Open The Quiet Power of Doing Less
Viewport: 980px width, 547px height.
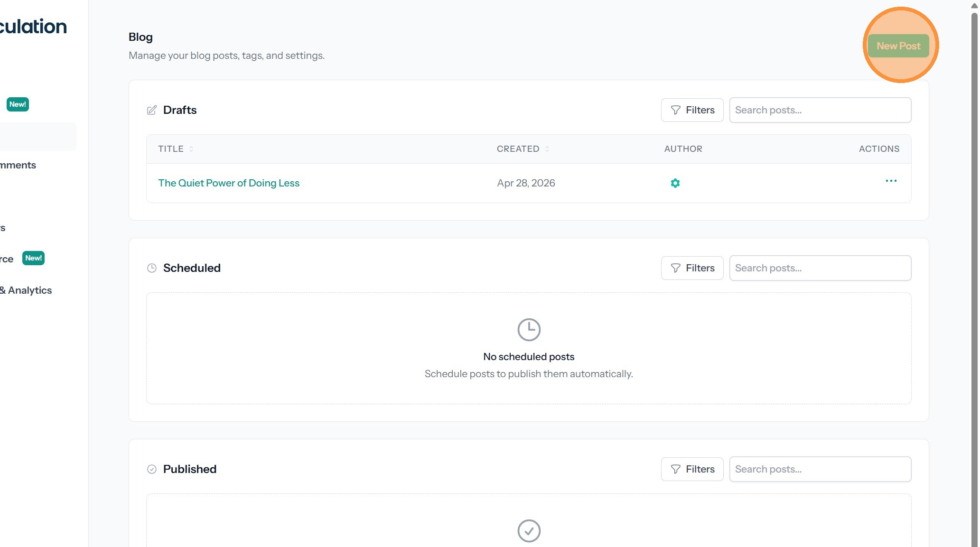[x=229, y=183]
